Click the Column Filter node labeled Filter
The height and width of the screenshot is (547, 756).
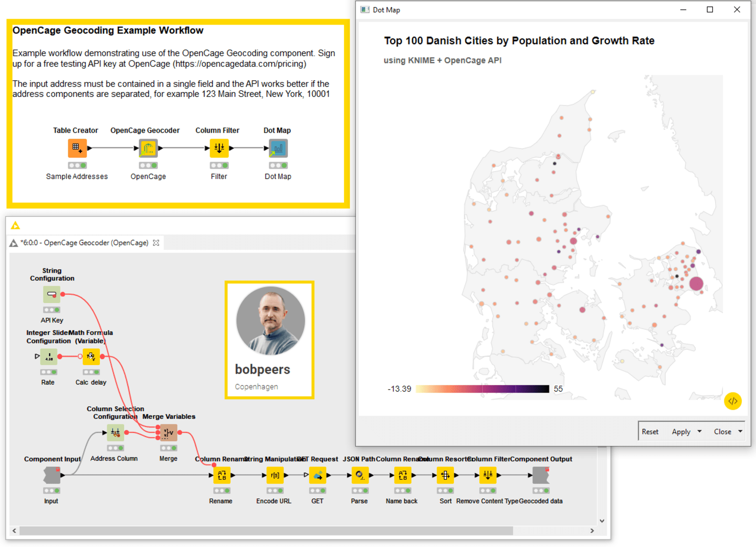point(219,148)
